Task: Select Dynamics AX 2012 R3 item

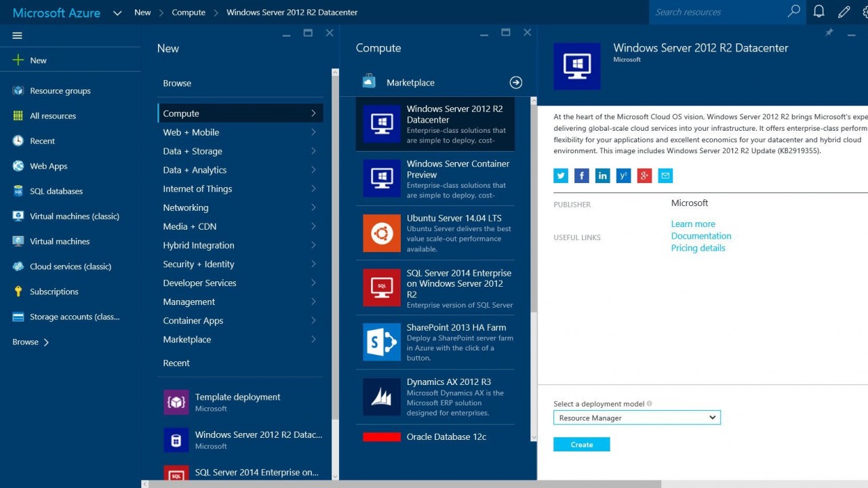Action: (435, 397)
